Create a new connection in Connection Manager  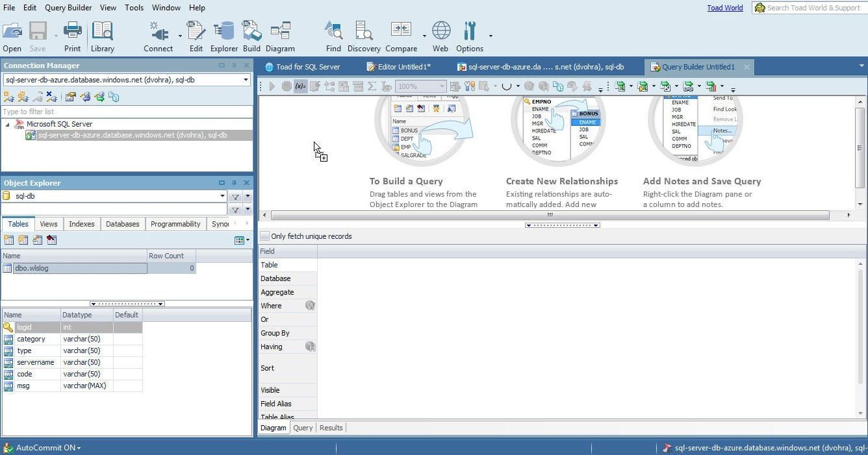point(8,97)
